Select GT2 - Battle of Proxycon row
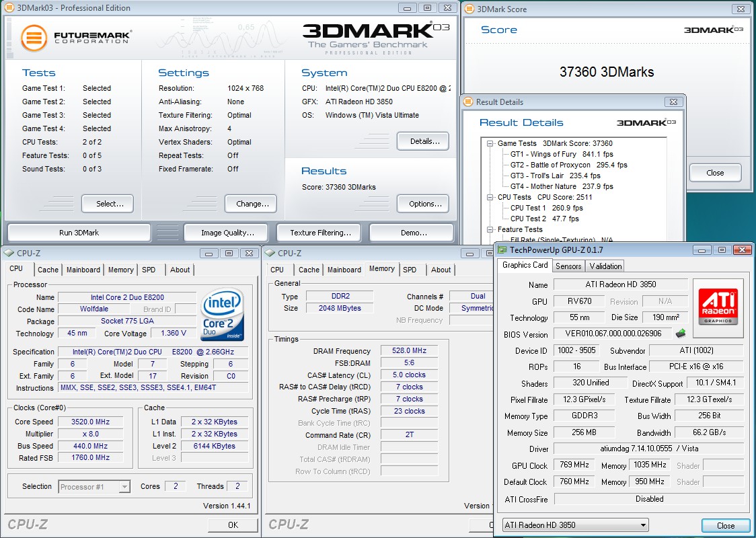The width and height of the screenshot is (756, 538). (569, 165)
